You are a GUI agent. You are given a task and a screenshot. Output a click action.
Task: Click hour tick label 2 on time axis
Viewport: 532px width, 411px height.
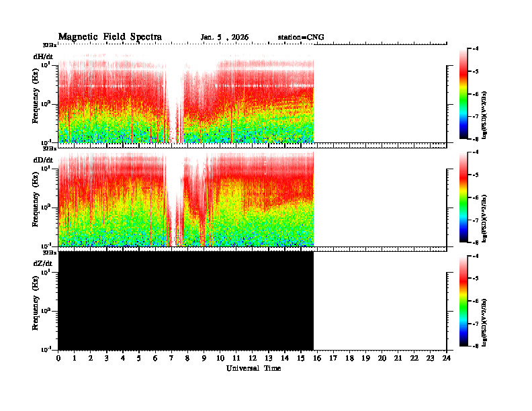pos(91,359)
